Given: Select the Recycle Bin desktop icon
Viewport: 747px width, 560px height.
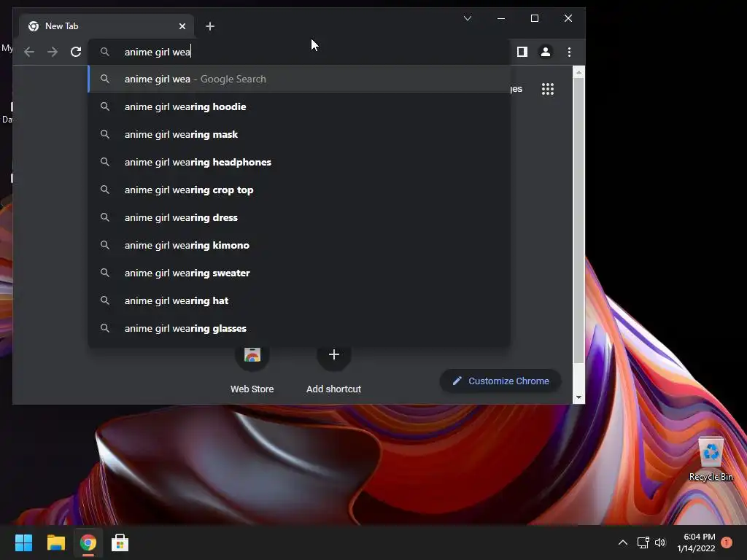Looking at the screenshot, I should [x=711, y=459].
